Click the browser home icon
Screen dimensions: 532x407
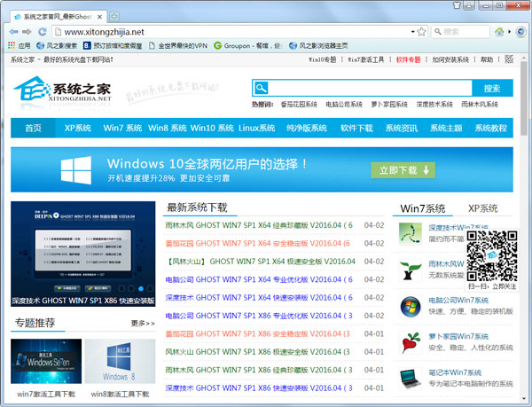(x=499, y=32)
